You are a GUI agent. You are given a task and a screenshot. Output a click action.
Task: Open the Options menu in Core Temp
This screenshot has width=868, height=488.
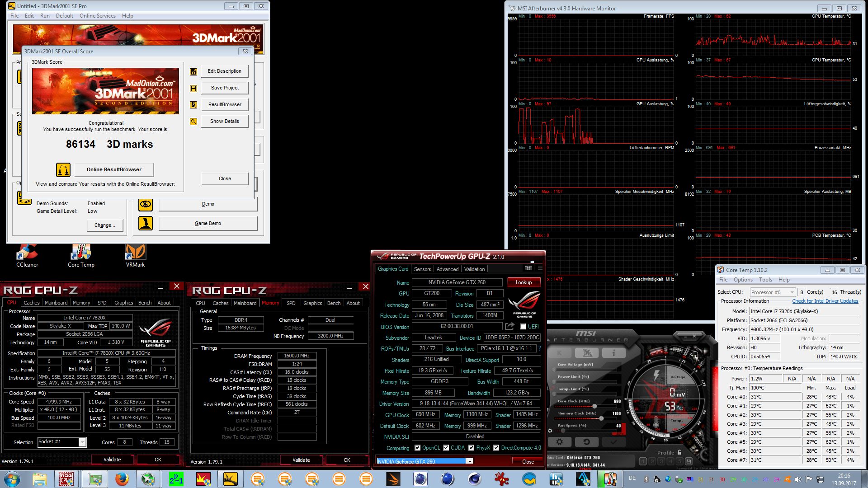[743, 280]
